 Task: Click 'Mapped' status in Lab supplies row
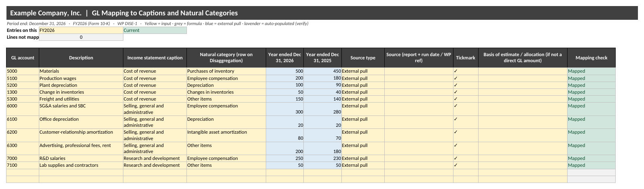click(x=591, y=165)
